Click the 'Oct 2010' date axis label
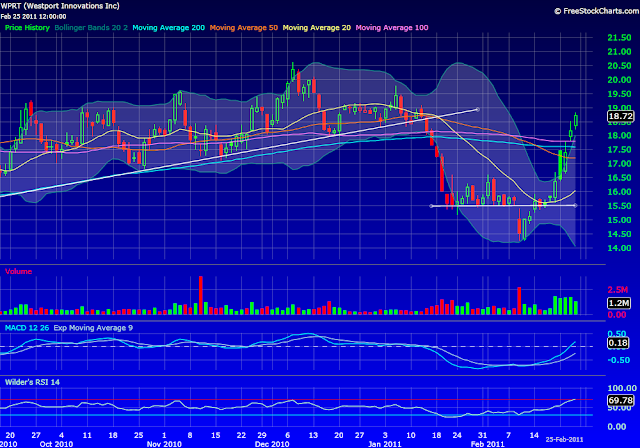Viewport: 640px width, 448px height. click(56, 444)
